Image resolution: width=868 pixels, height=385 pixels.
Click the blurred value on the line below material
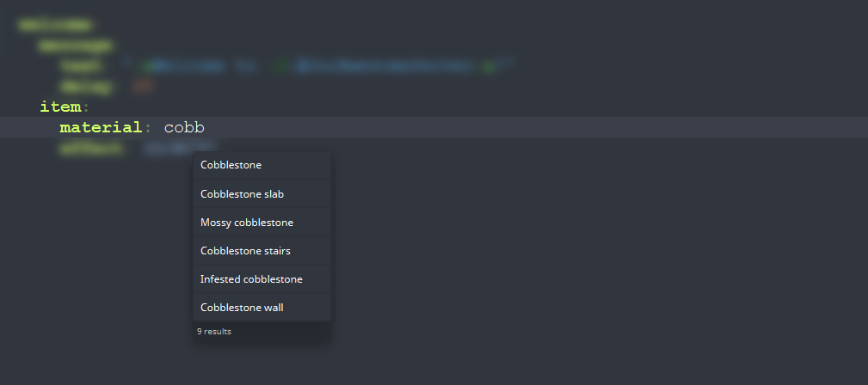click(180, 148)
